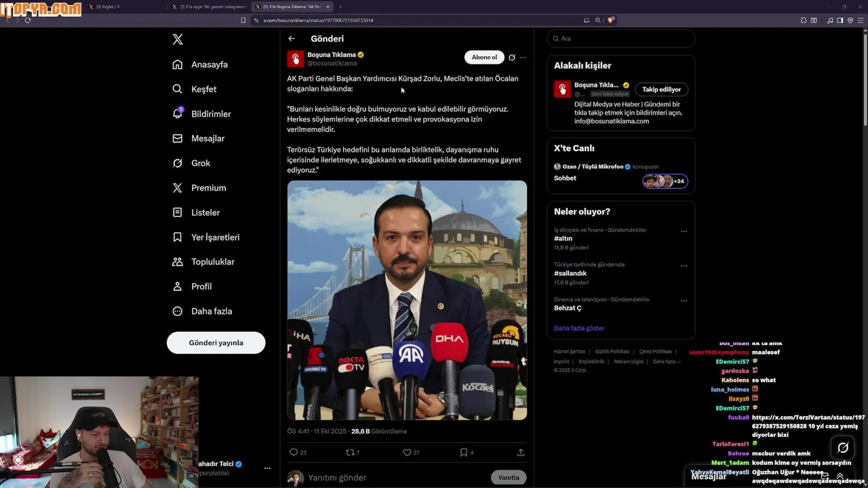868x488 pixels.
Task: Open the Hizmet Şartları footer link
Action: 569,352
